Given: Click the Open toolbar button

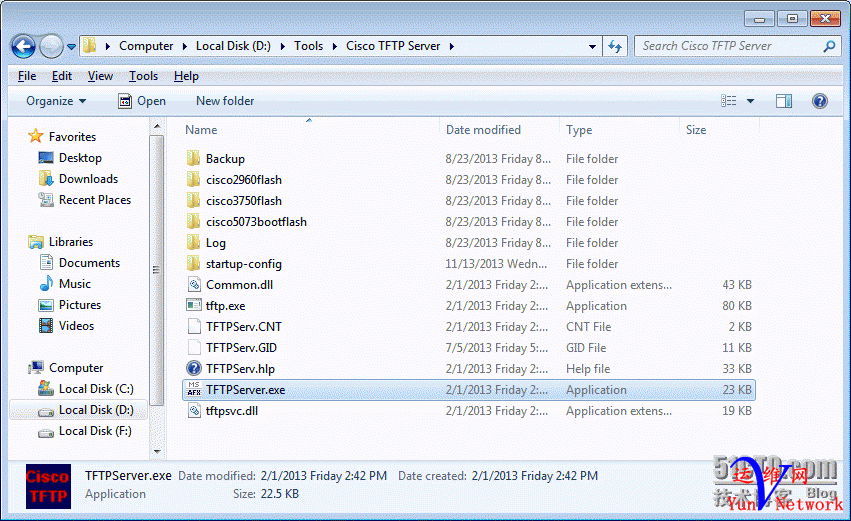Looking at the screenshot, I should (x=142, y=101).
